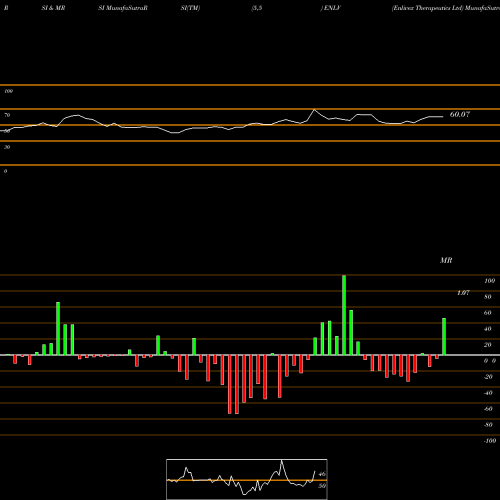Click the 60 label on MR axis
This screenshot has height=500, width=500.
(x=488, y=313)
